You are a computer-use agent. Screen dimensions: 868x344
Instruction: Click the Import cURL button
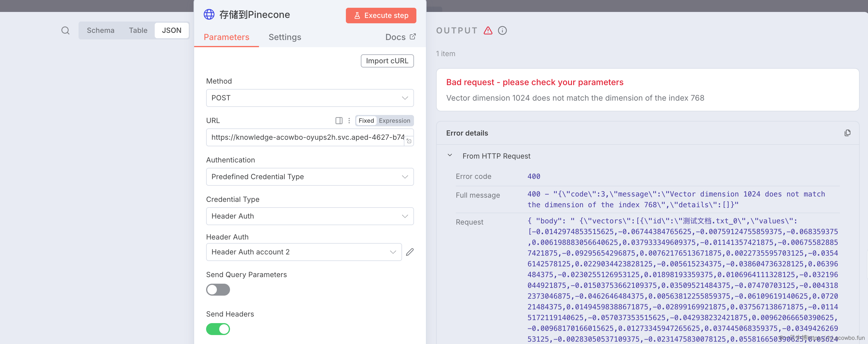tap(387, 61)
